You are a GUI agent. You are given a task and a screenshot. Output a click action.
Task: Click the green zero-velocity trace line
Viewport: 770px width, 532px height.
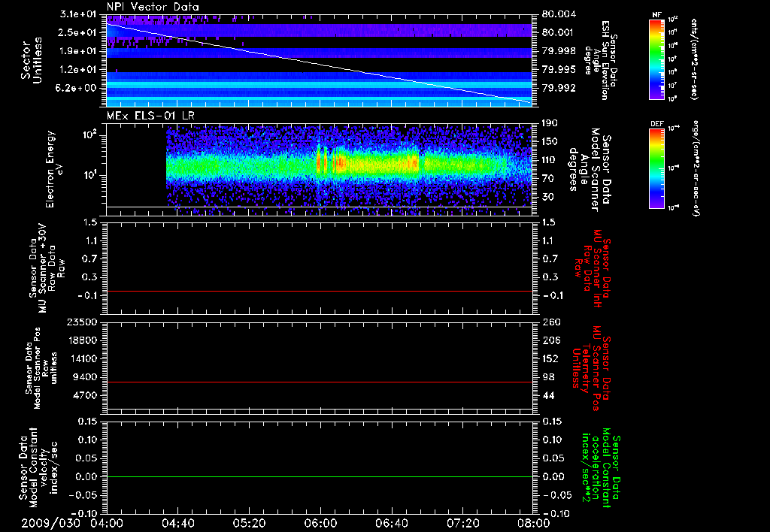tap(320, 476)
